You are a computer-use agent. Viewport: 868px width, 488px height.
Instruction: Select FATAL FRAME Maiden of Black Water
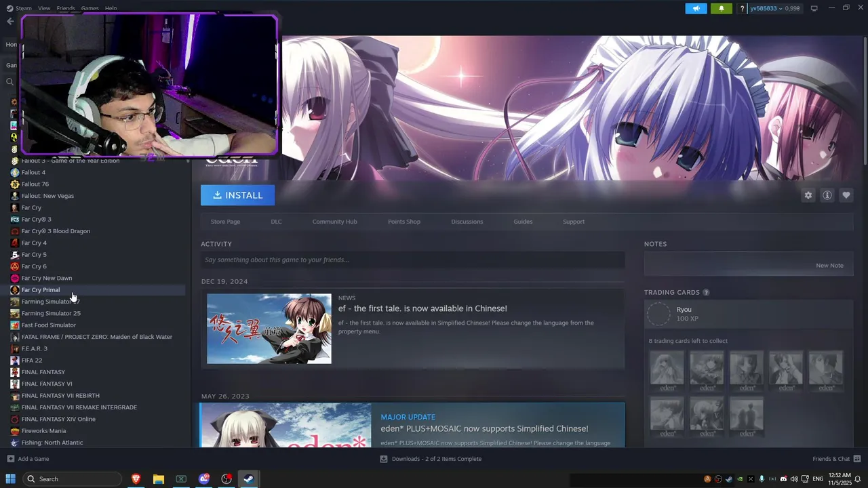97,337
